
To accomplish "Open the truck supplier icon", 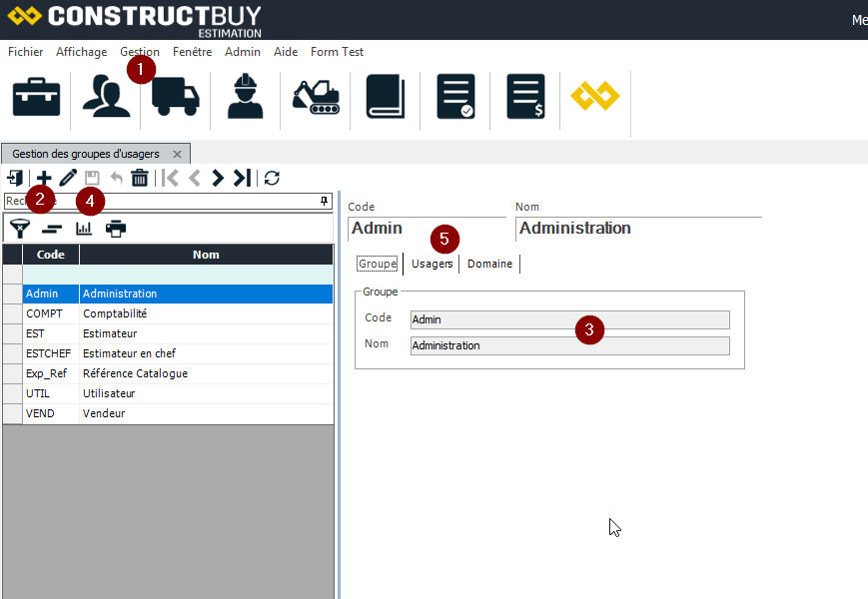I will point(176,98).
